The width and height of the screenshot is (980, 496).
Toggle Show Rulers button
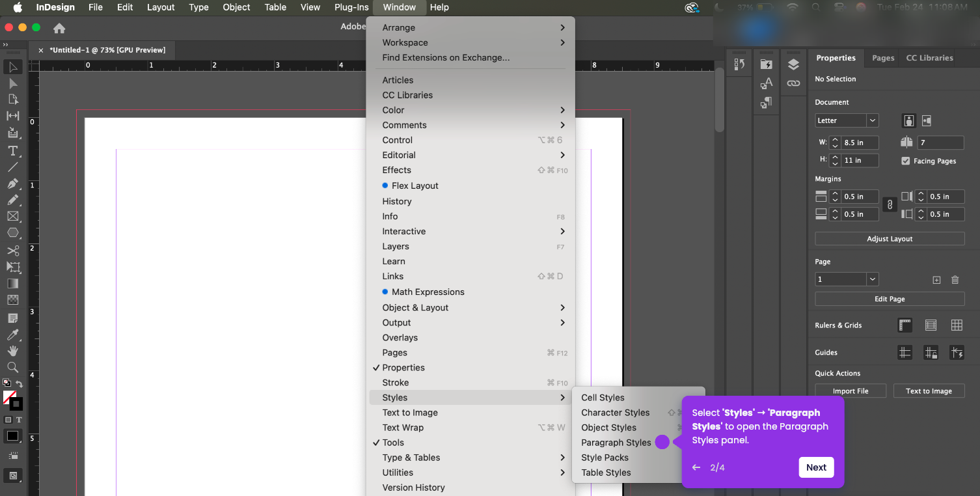tap(905, 325)
